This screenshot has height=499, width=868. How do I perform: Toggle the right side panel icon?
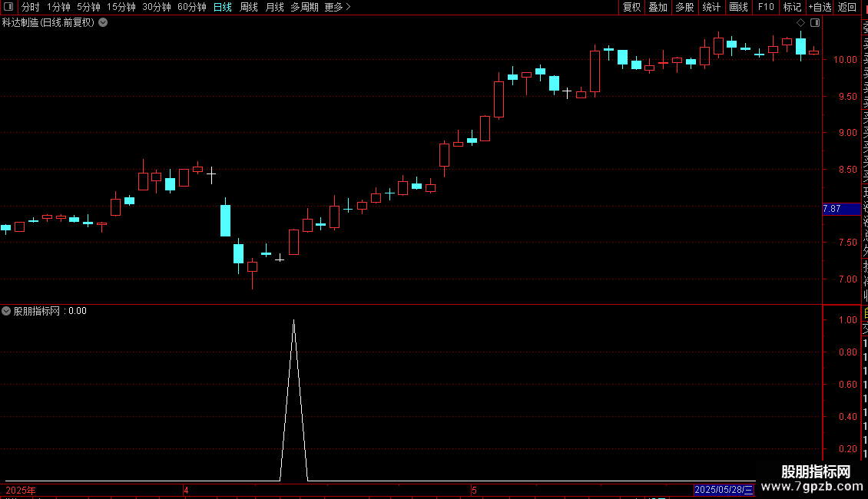(x=815, y=23)
